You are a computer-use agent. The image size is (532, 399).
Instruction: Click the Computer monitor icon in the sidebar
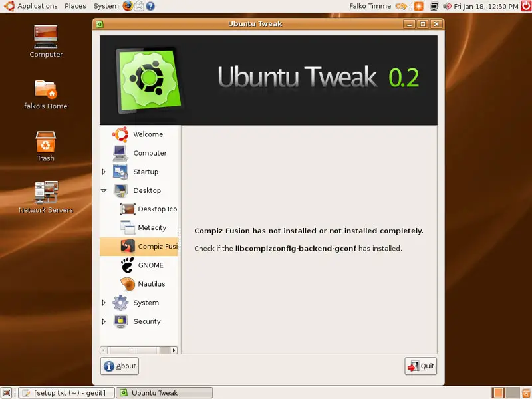(120, 153)
